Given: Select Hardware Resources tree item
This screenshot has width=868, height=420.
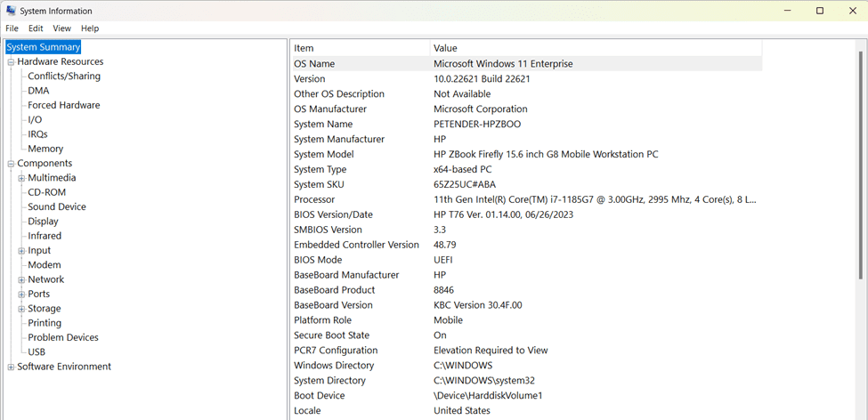Looking at the screenshot, I should [x=61, y=61].
